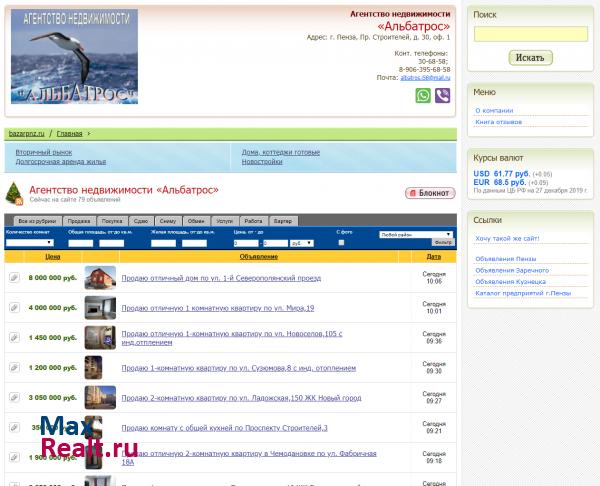Open О компании menu link
Image resolution: width=600 pixels, height=486 pixels.
[494, 111]
